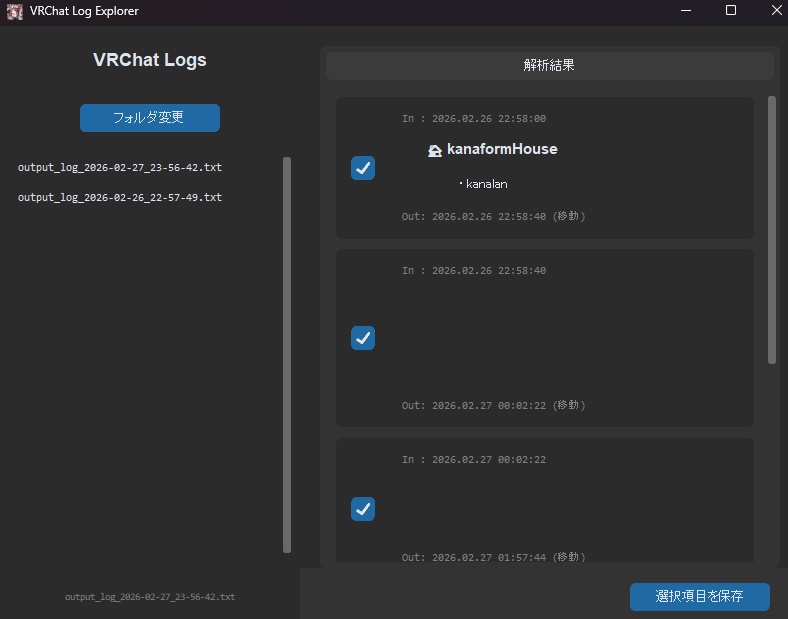This screenshot has height=619, width=788.
Task: Click the VRChat Logs heading
Action: [x=150, y=60]
